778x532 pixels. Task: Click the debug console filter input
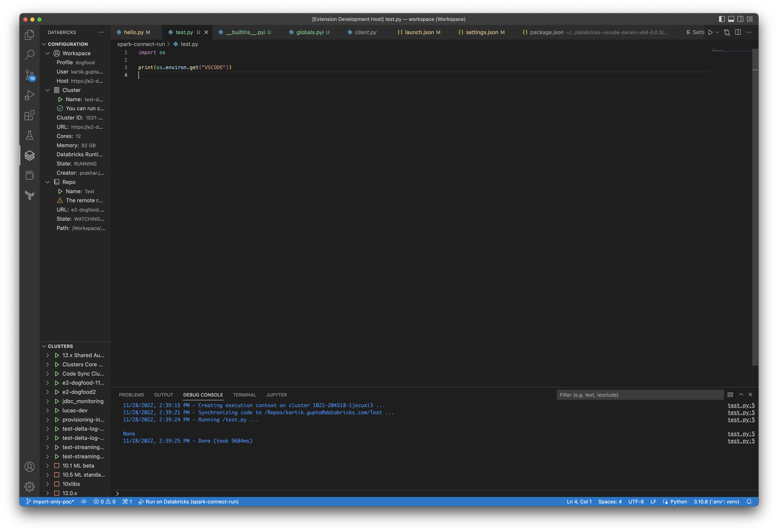pyautogui.click(x=639, y=395)
